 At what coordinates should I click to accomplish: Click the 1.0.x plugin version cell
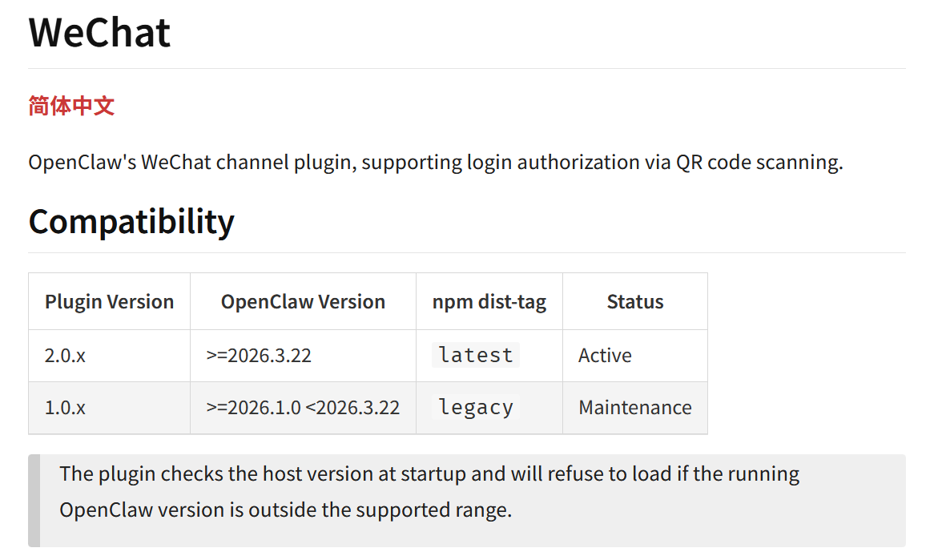click(x=65, y=408)
